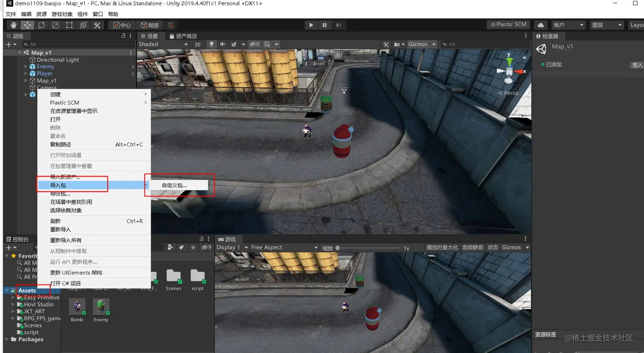Open the Map_v1 scene row options menu
Image resolution: width=644 pixels, height=353 pixels.
pyautogui.click(x=131, y=53)
